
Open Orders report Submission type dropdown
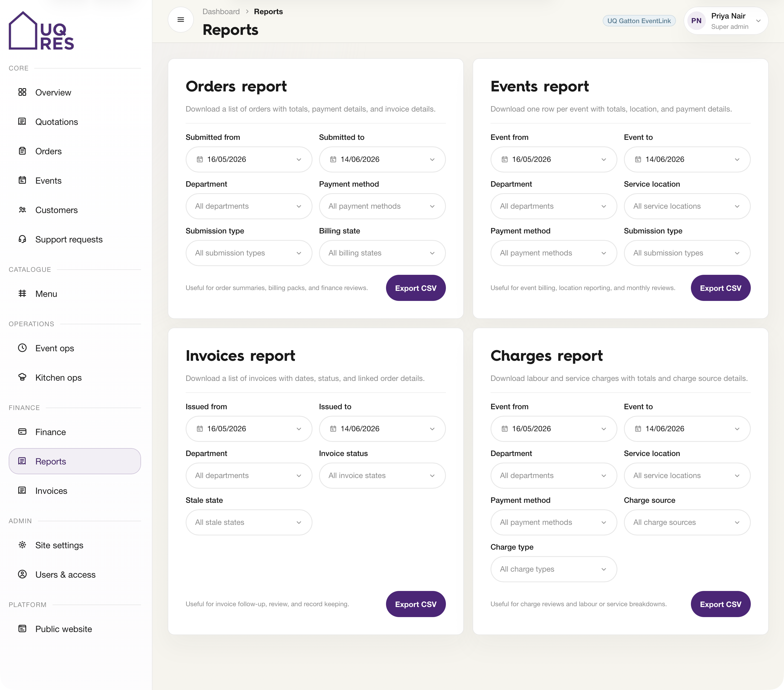[249, 253]
